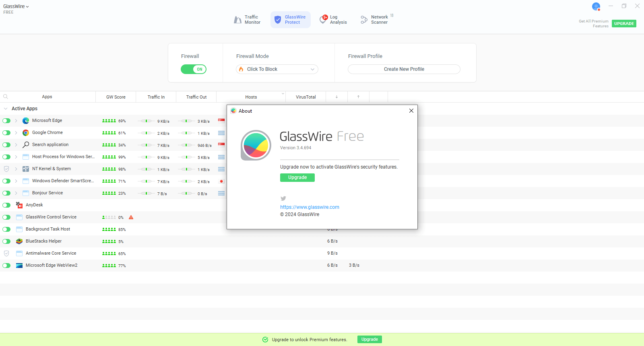Close the About dialog
Viewport: 644px width, 346px height.
[411, 111]
